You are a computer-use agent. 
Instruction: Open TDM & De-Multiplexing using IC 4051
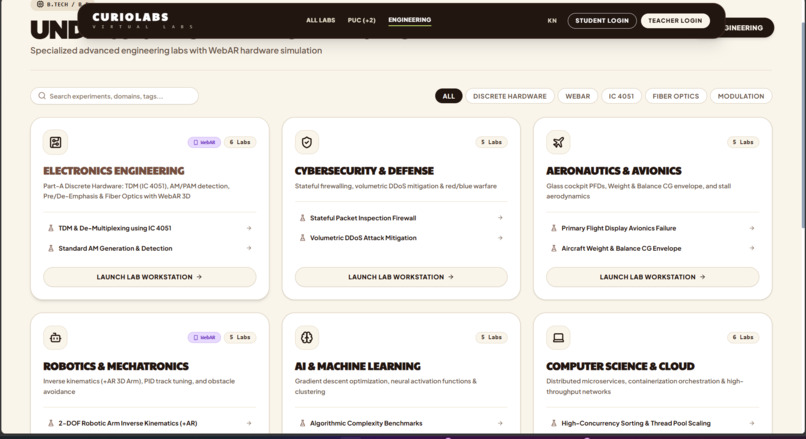(x=150, y=228)
